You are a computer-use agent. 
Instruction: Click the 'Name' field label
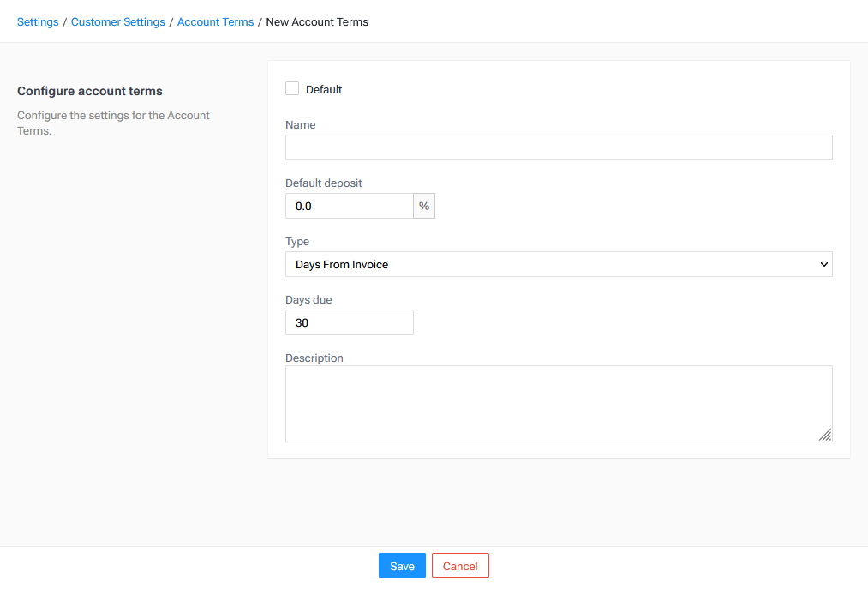(301, 124)
